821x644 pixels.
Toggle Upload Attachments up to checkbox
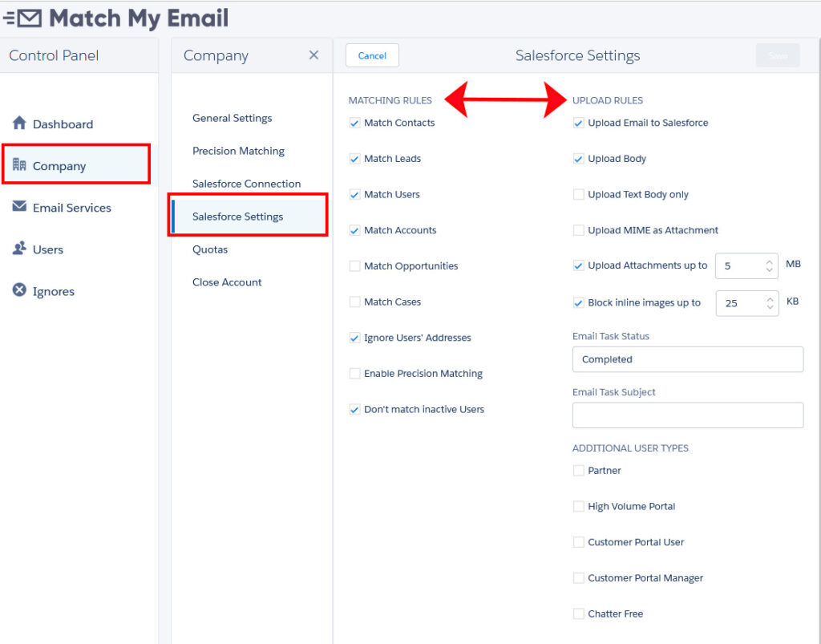pyautogui.click(x=579, y=265)
